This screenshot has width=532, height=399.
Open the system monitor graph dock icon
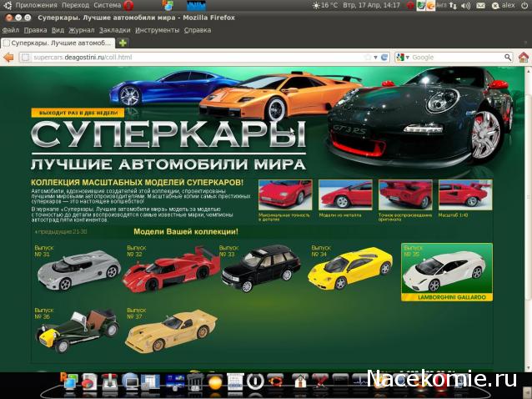point(359,381)
